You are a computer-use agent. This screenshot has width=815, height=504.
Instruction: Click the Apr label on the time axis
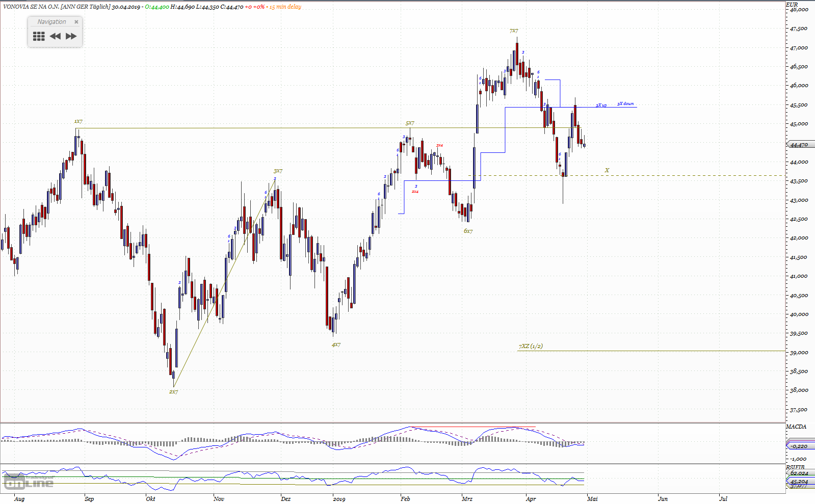pyautogui.click(x=531, y=499)
